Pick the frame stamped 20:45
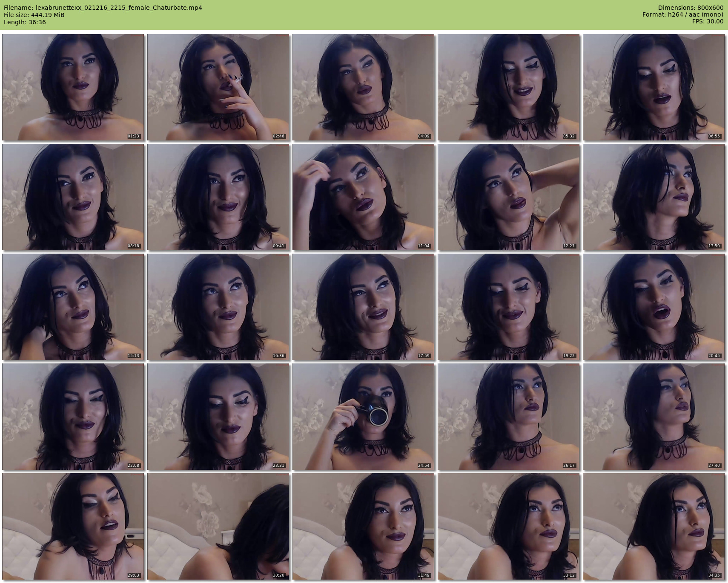The image size is (728, 583). (654, 307)
